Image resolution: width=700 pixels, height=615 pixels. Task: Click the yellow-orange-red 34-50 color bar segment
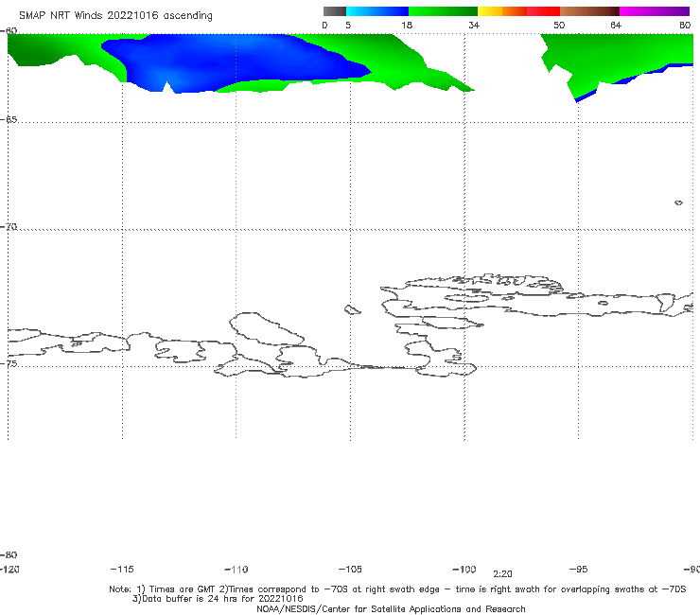(518, 11)
